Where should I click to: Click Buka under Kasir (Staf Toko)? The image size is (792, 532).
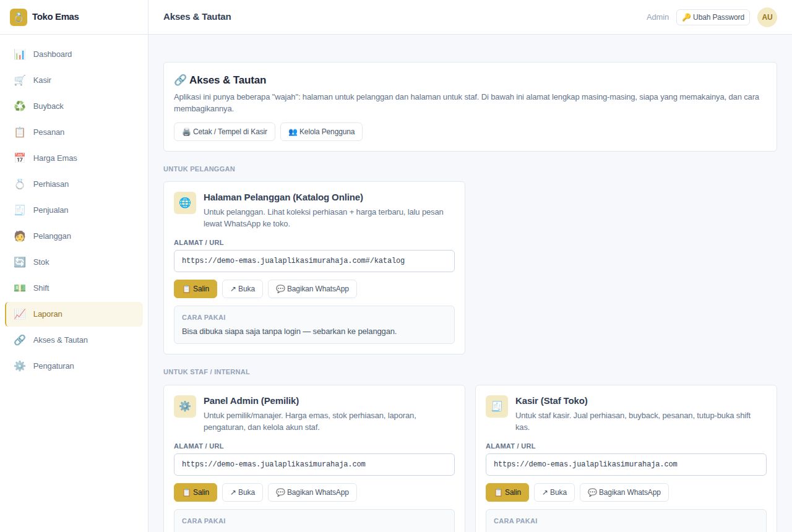554,492
